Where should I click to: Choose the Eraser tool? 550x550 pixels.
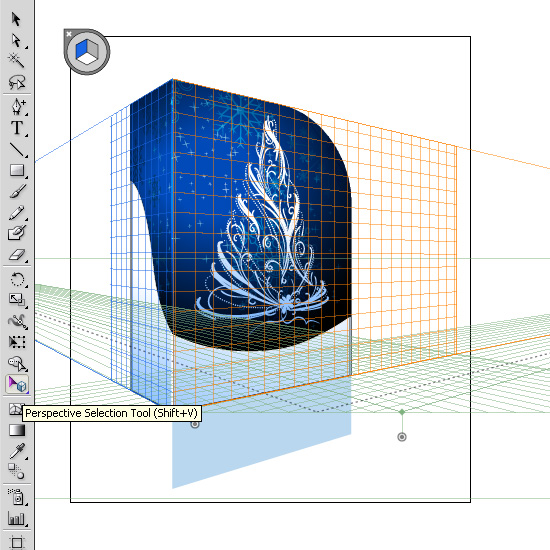(x=17, y=255)
